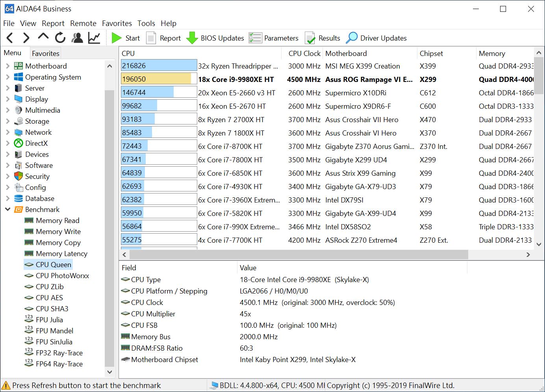Select the 8x Ryzen 7 2700X HT row

(327, 119)
